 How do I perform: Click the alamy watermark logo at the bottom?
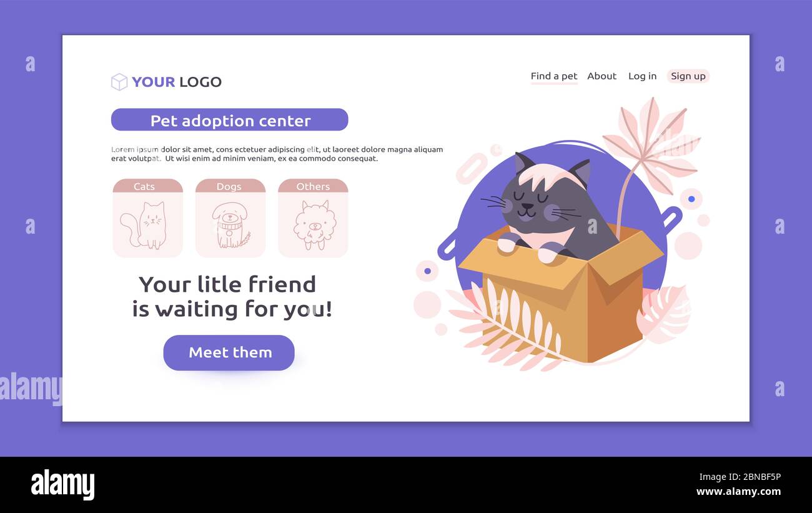tap(62, 485)
